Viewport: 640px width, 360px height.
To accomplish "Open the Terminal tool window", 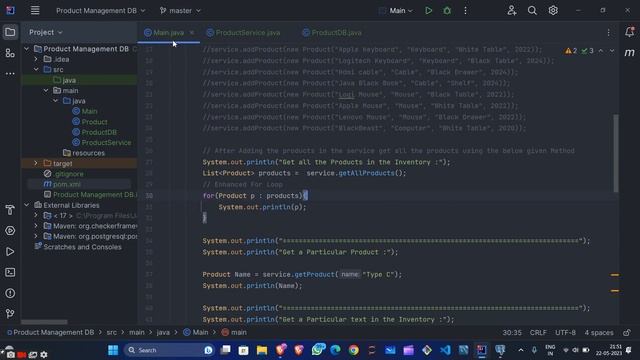I will (10, 272).
